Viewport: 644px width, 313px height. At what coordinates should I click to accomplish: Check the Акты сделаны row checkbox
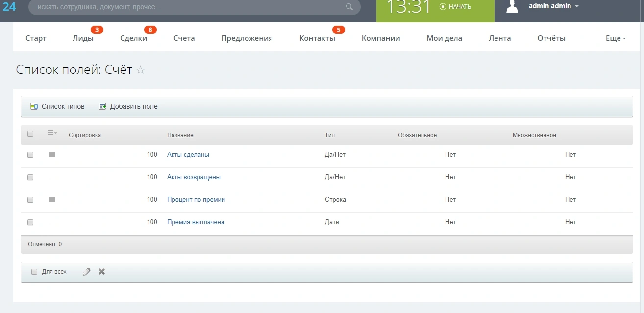click(30, 155)
